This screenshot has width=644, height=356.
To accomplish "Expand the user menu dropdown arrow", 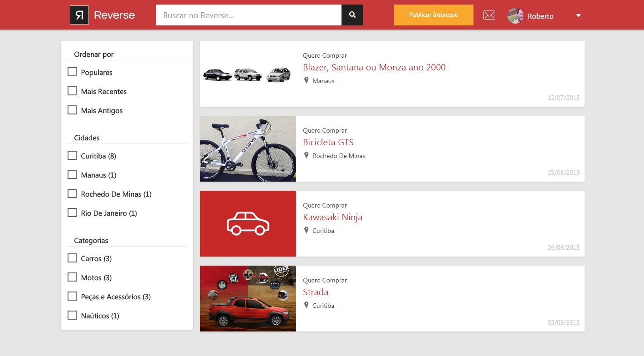I will pyautogui.click(x=578, y=16).
